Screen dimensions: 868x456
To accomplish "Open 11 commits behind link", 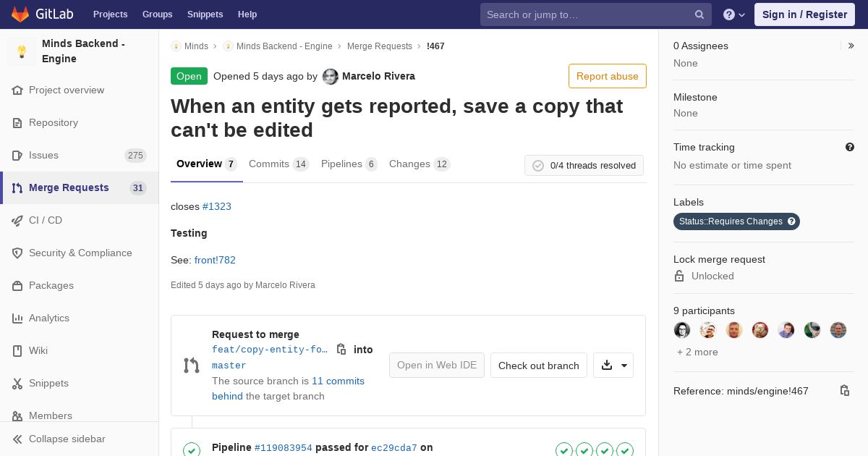I will click(x=288, y=389).
